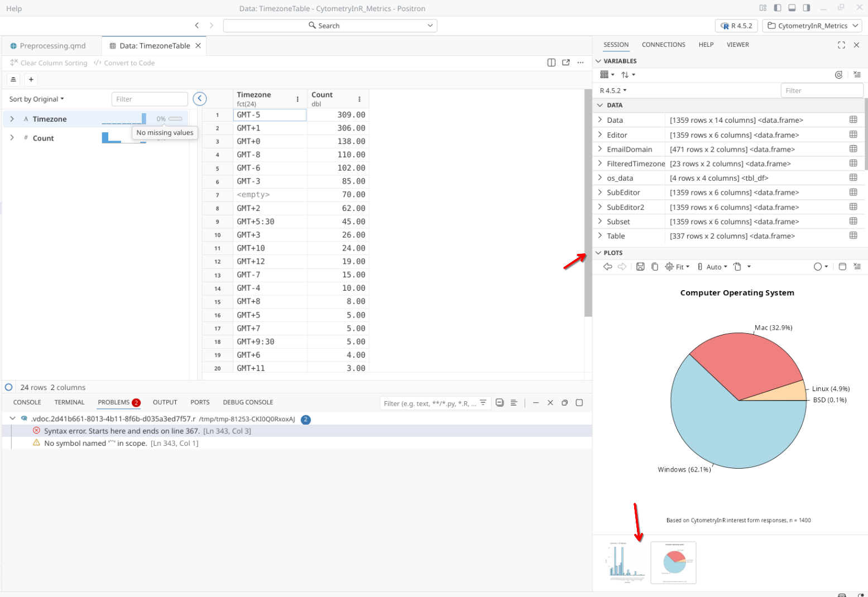Image resolution: width=868 pixels, height=597 pixels.
Task: Select the bar chart plot thumbnail
Action: point(626,562)
